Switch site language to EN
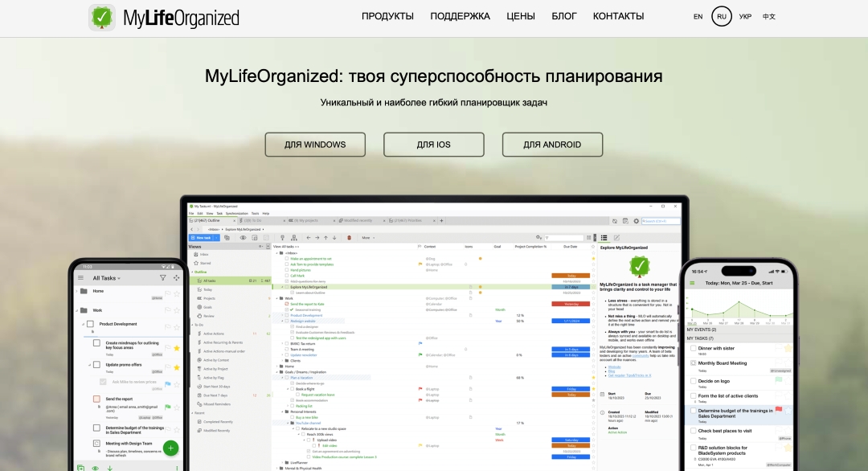 (698, 17)
